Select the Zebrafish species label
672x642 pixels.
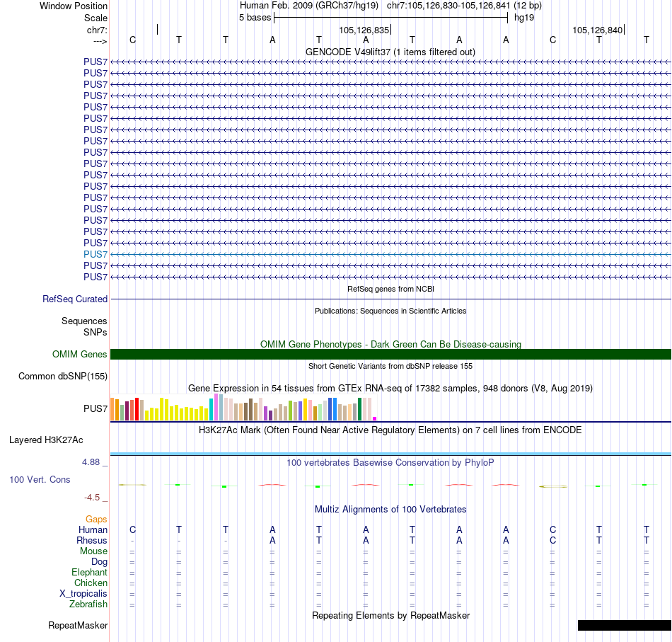[x=88, y=604]
